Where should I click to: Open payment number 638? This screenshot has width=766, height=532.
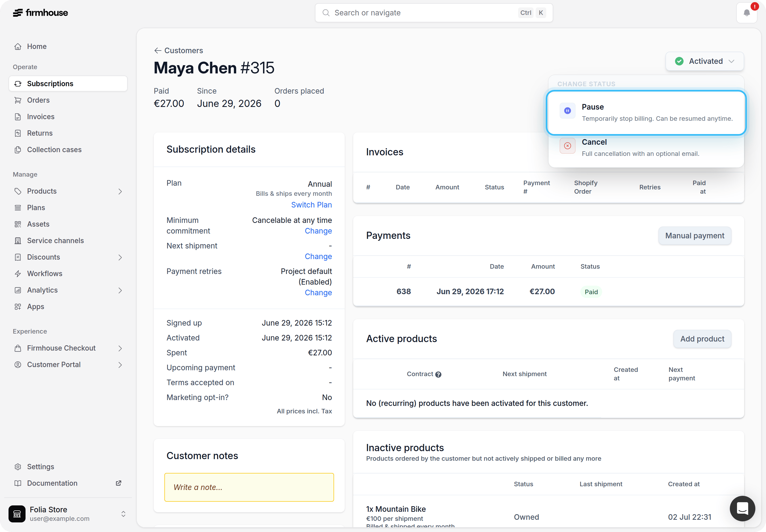(403, 292)
